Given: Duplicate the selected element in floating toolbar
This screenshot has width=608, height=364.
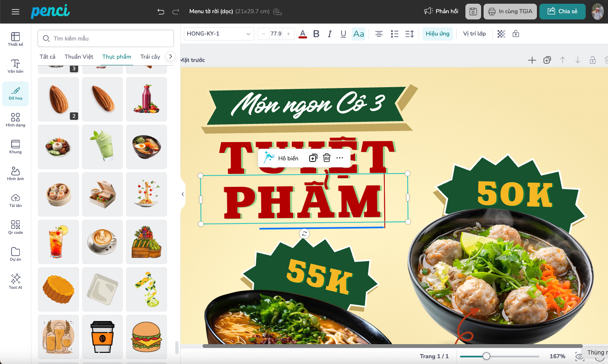Looking at the screenshot, I should [313, 158].
